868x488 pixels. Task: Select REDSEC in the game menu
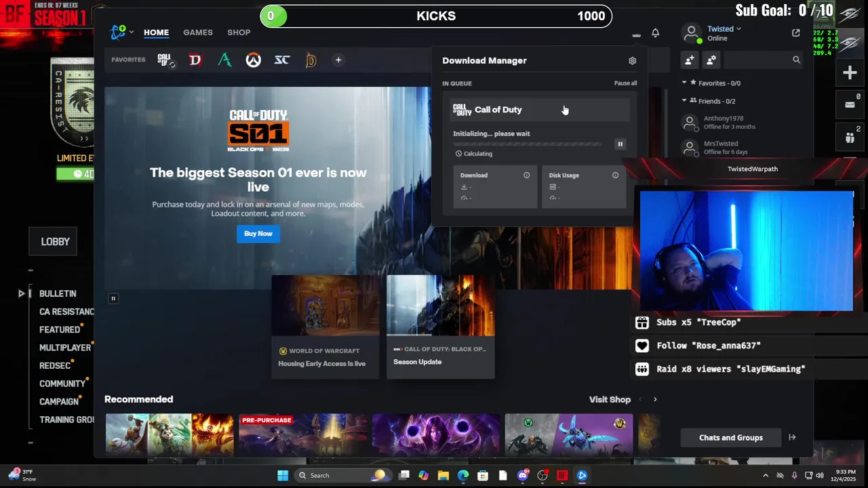pyautogui.click(x=55, y=366)
